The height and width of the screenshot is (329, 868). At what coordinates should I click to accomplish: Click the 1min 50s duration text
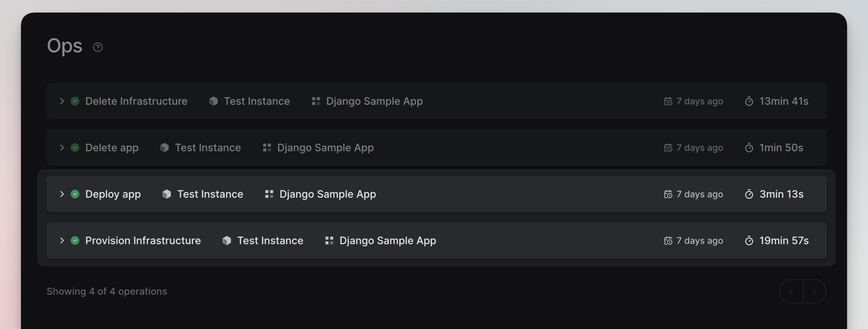click(781, 148)
